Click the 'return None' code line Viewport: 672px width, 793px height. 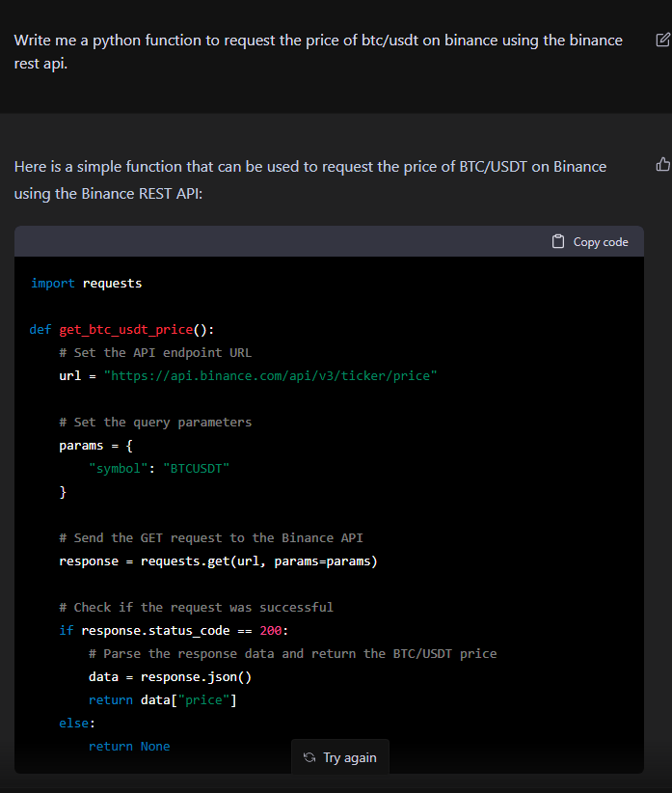pyautogui.click(x=129, y=747)
